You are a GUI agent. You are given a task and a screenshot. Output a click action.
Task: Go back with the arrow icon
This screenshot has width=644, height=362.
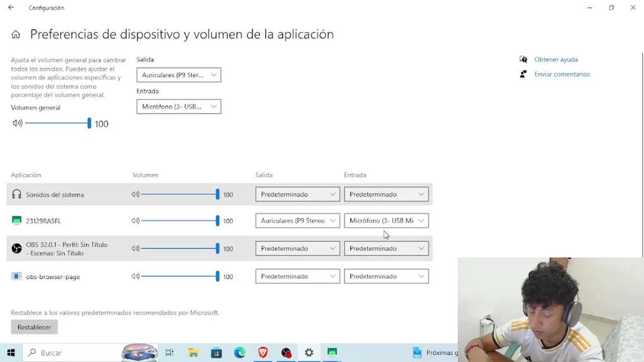coord(11,8)
